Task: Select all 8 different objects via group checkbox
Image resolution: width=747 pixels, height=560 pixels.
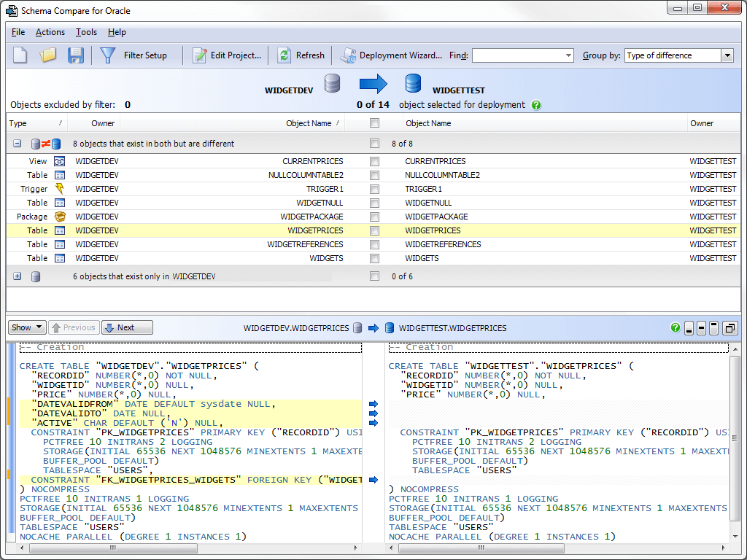Action: [374, 143]
